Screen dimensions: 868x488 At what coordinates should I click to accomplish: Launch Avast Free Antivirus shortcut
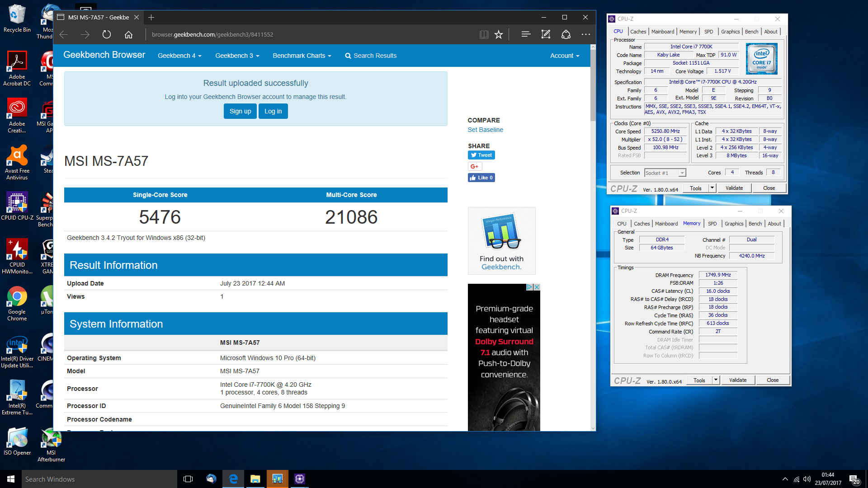pyautogui.click(x=17, y=163)
